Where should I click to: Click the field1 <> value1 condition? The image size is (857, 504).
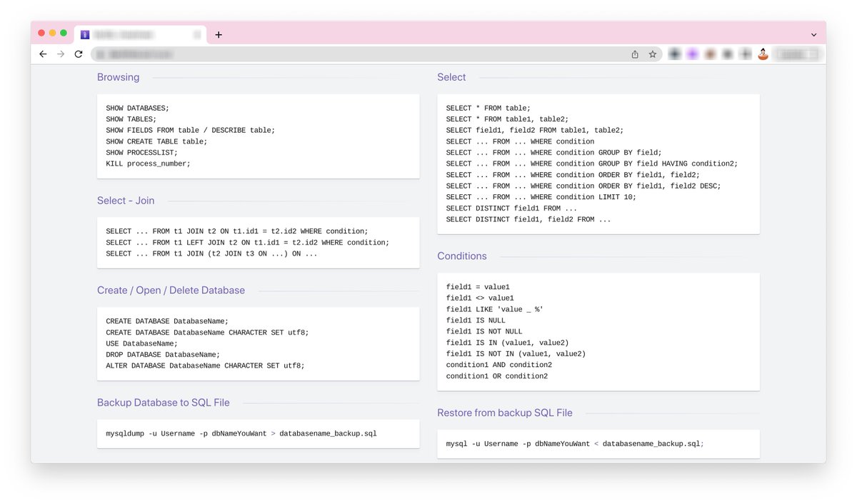480,298
